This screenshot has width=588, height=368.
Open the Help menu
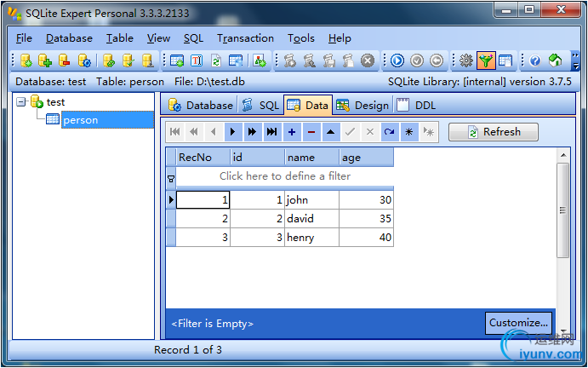tap(340, 38)
